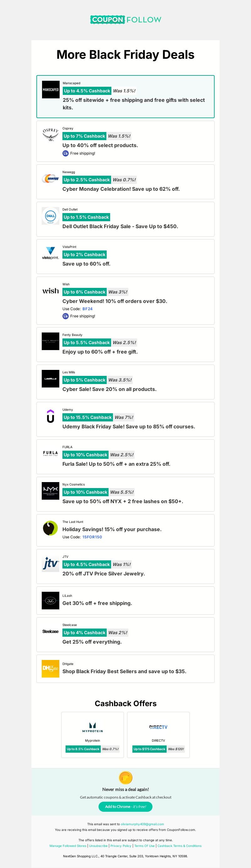
Task: Click the NYX Professional Makeup logo
Action: (51, 491)
